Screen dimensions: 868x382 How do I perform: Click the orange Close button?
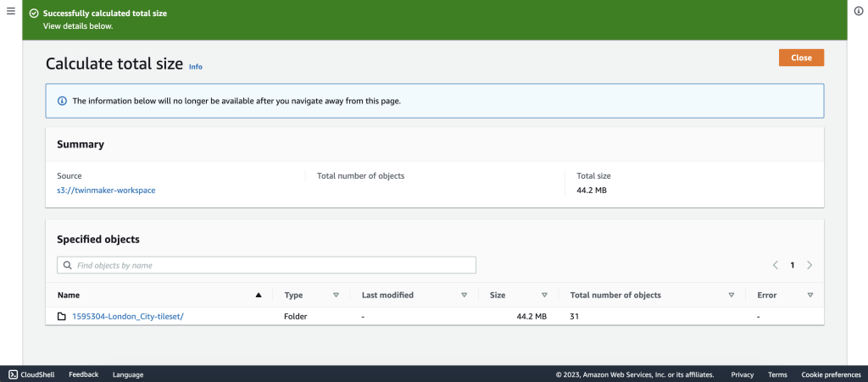point(801,58)
